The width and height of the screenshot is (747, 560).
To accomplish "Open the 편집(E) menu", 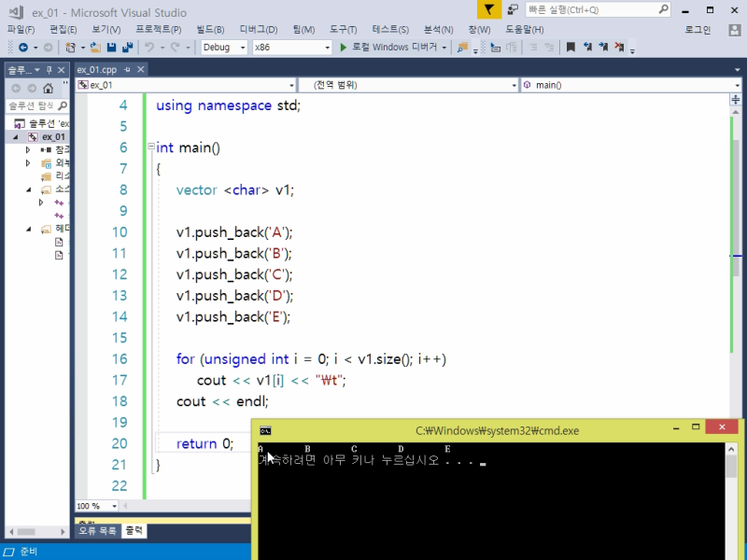I will [63, 30].
